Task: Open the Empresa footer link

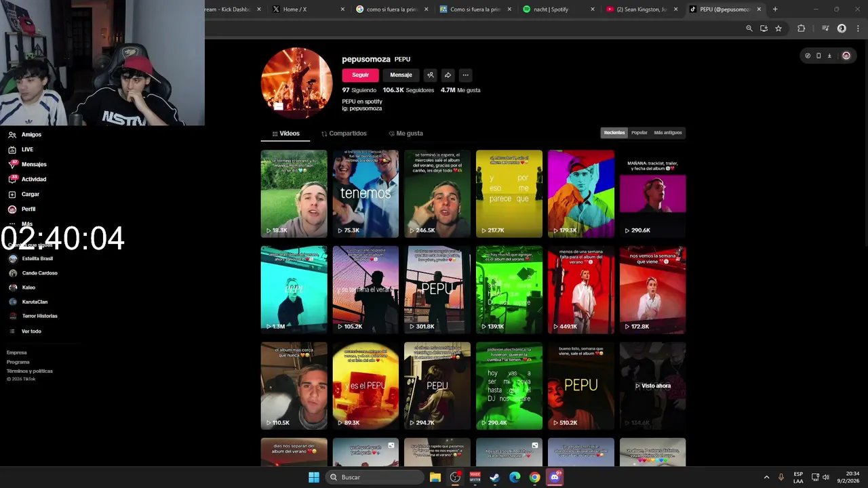Action: pos(17,352)
